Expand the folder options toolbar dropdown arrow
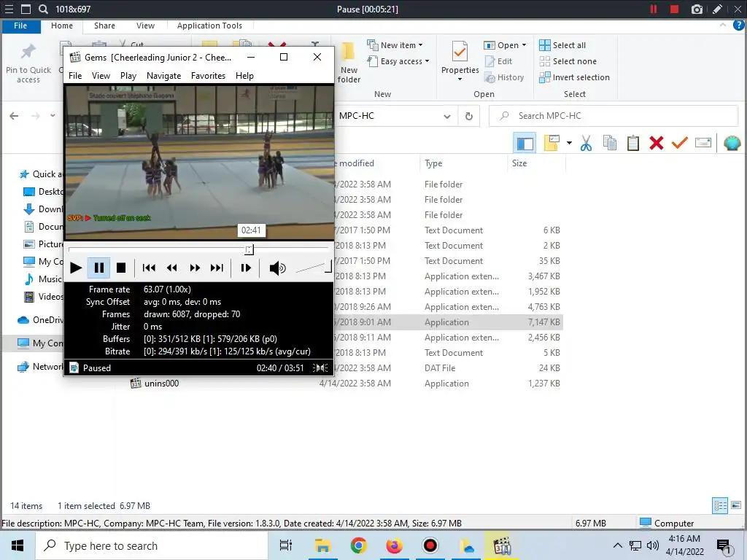 click(569, 144)
